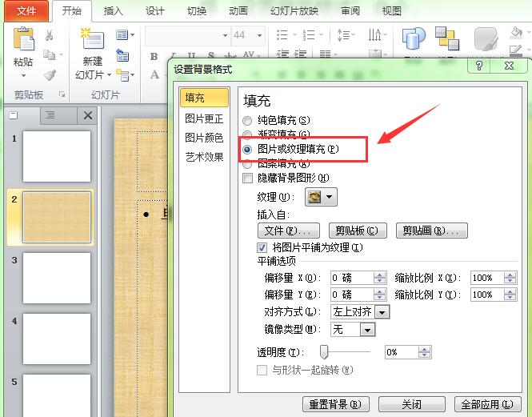Open the numbering dropdown arrow
Screen dimensions: 532x417
pos(321,34)
